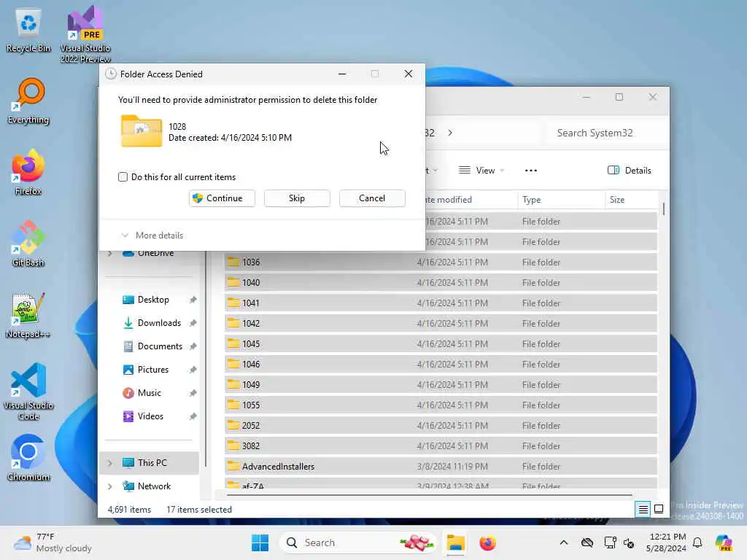Expand the Network tree node

[x=110, y=486]
